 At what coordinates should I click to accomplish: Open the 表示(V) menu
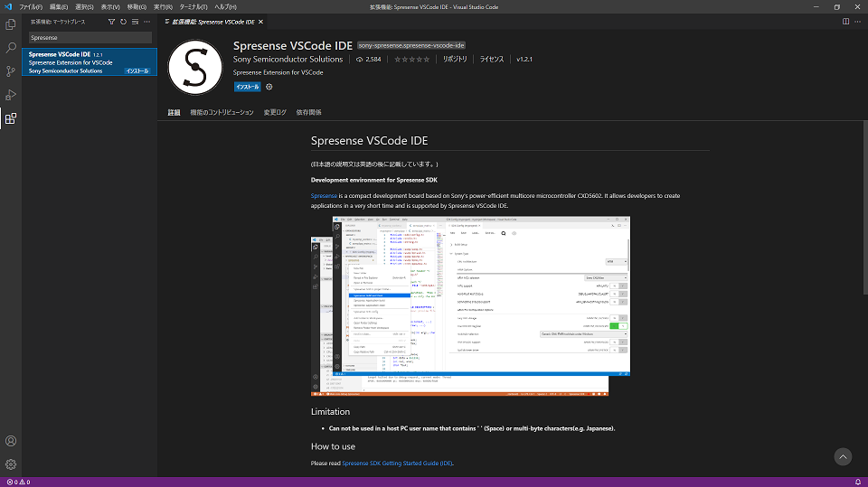[x=110, y=7]
